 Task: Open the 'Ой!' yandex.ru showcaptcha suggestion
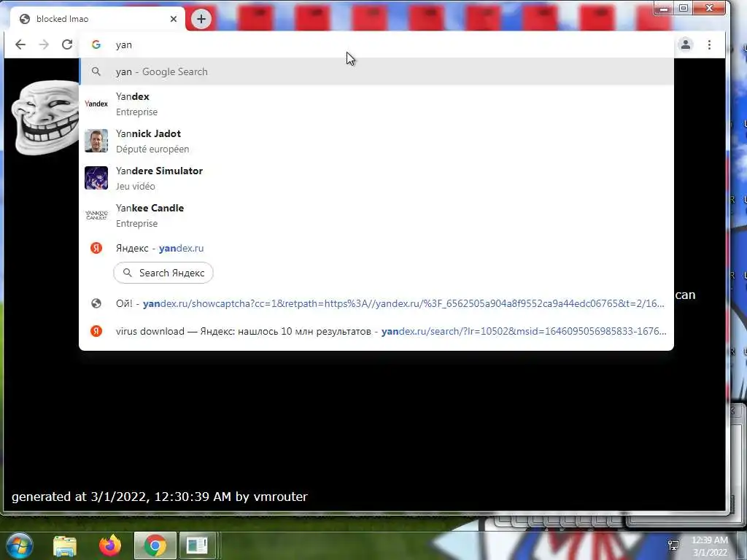point(376,303)
